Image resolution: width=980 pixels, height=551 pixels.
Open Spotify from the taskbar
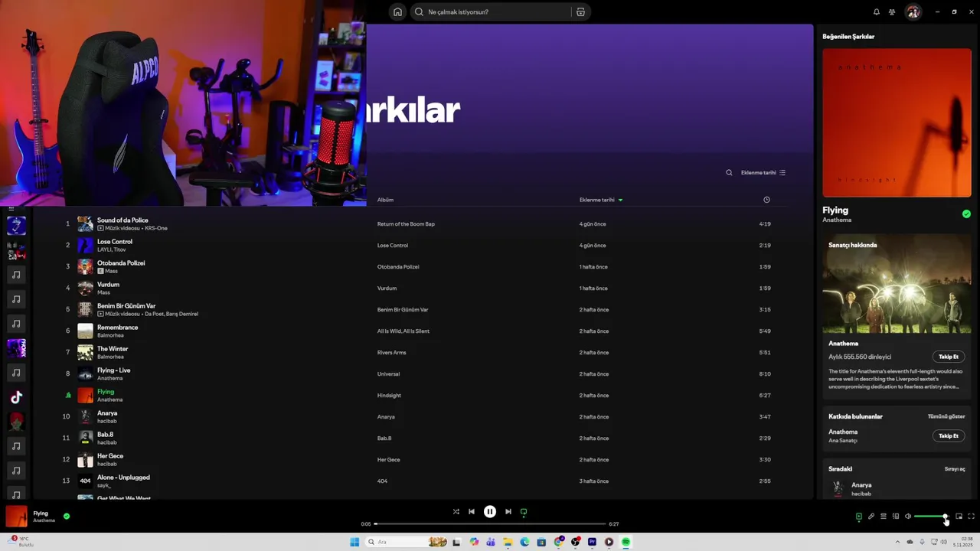coord(626,542)
